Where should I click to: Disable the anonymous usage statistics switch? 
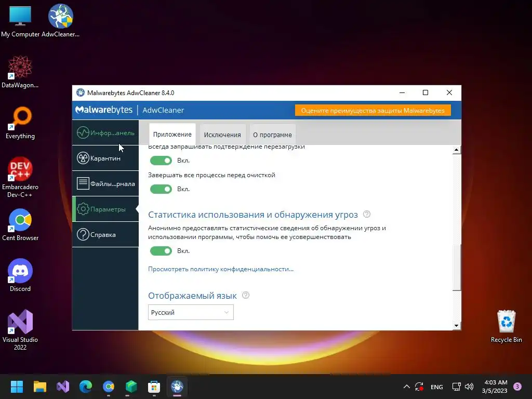click(161, 251)
